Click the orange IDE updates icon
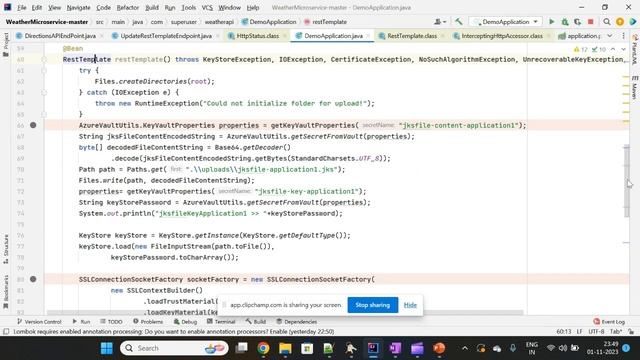 point(620,22)
